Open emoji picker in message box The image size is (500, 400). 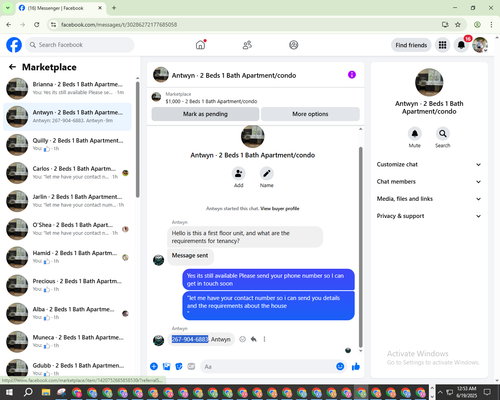[x=340, y=367]
